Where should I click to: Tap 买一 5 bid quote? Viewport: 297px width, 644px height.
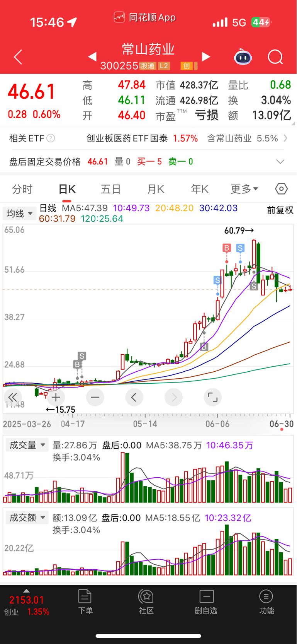pos(149,162)
